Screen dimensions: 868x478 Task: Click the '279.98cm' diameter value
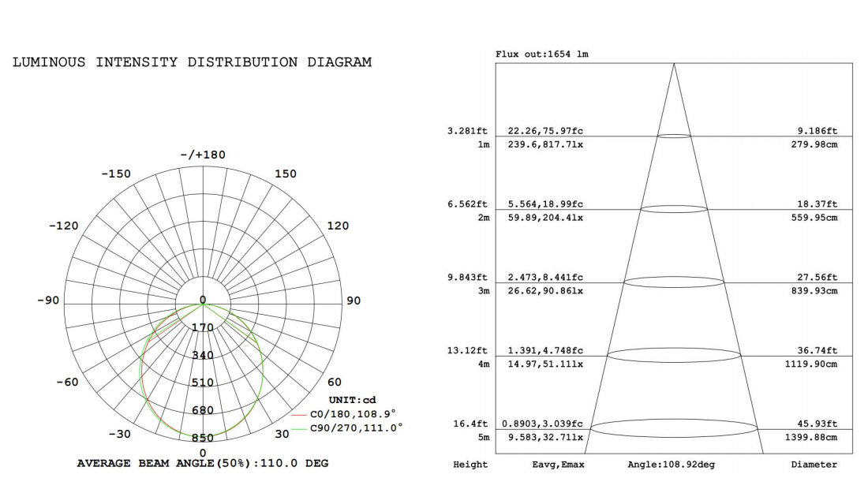[x=814, y=144]
